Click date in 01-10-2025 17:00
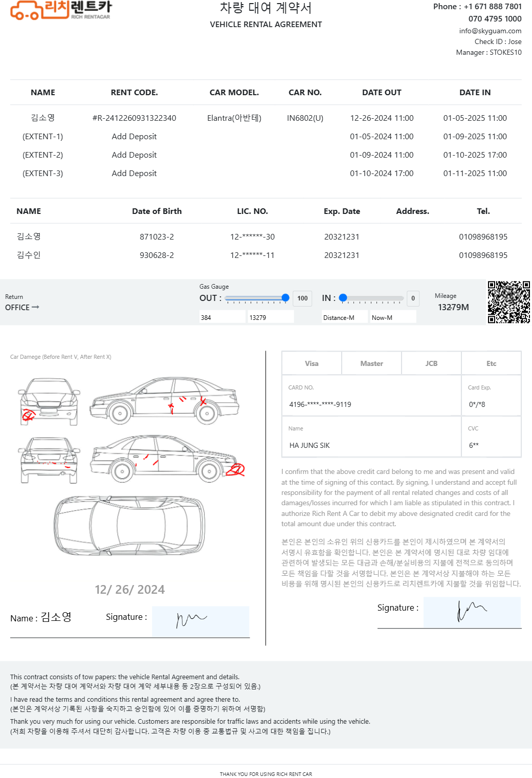Screen dimensions: 532x778 (x=475, y=155)
